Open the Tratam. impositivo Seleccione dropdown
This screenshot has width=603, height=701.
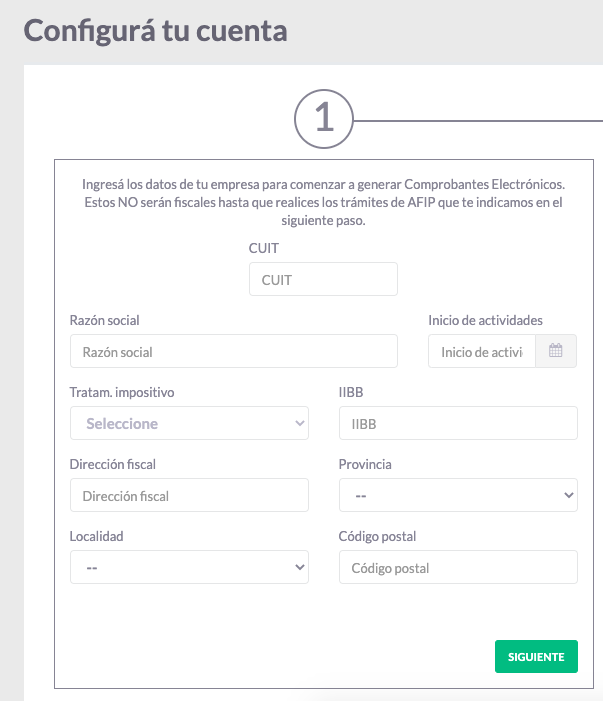[189, 423]
